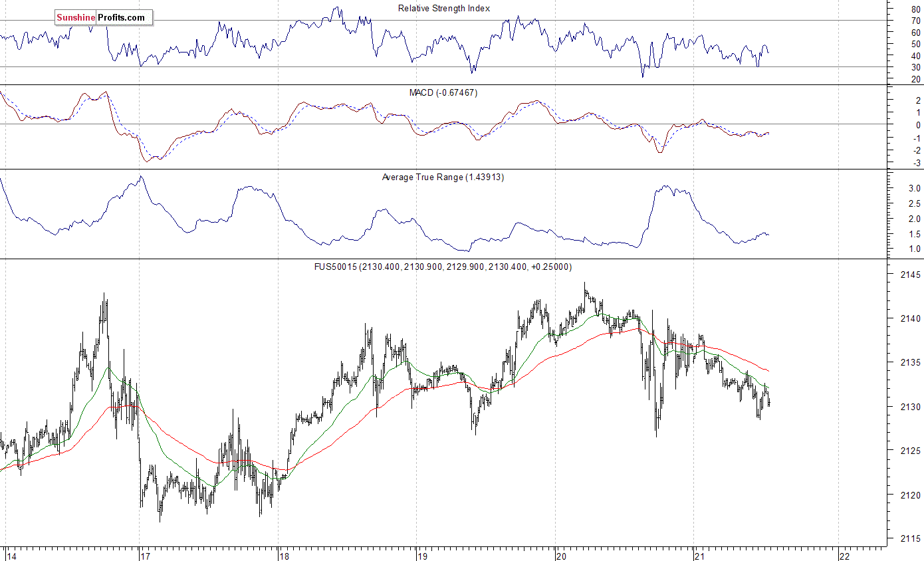
Task: Click the 2135 price axis value
Action: 911,362
